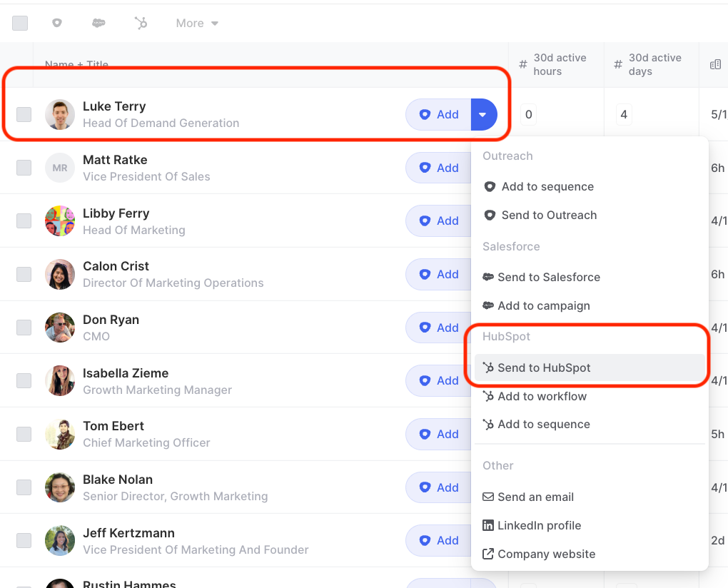Screen dimensions: 728x588
Task: Click Add button for Isabella Zieme
Action: click(x=438, y=380)
